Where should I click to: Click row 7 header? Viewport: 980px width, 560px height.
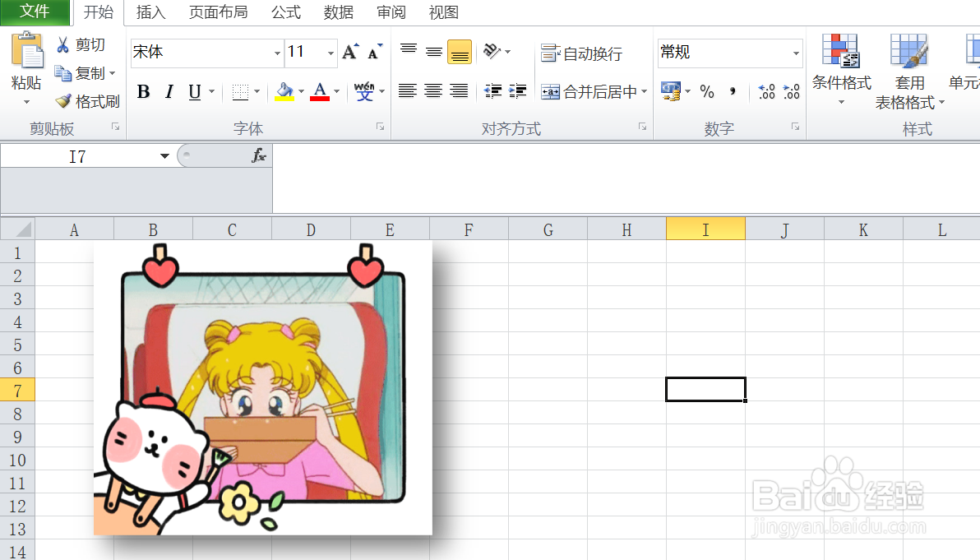(17, 391)
